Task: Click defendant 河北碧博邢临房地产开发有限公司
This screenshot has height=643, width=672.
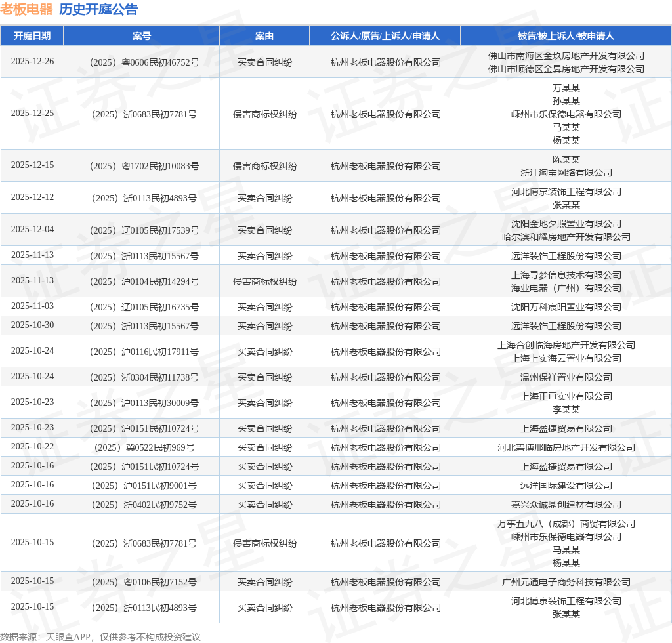Action: (566, 447)
